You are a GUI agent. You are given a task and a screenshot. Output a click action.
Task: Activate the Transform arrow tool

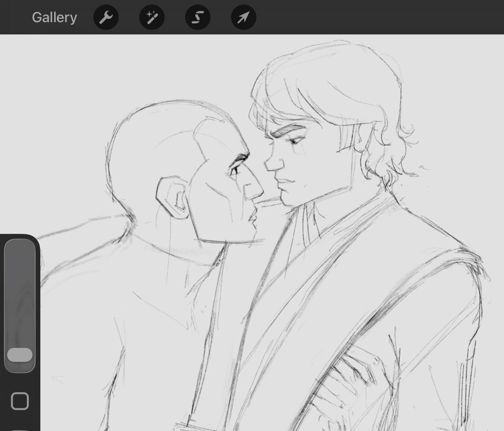[x=244, y=17]
